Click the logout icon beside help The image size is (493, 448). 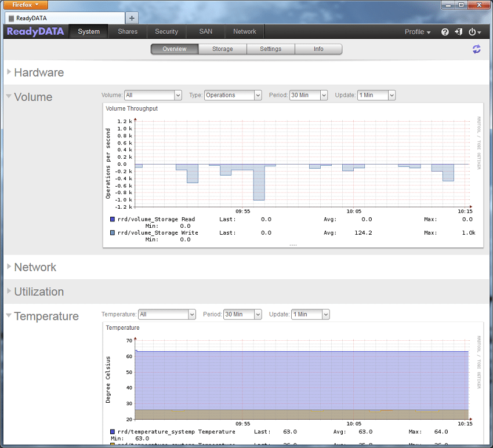coord(458,32)
